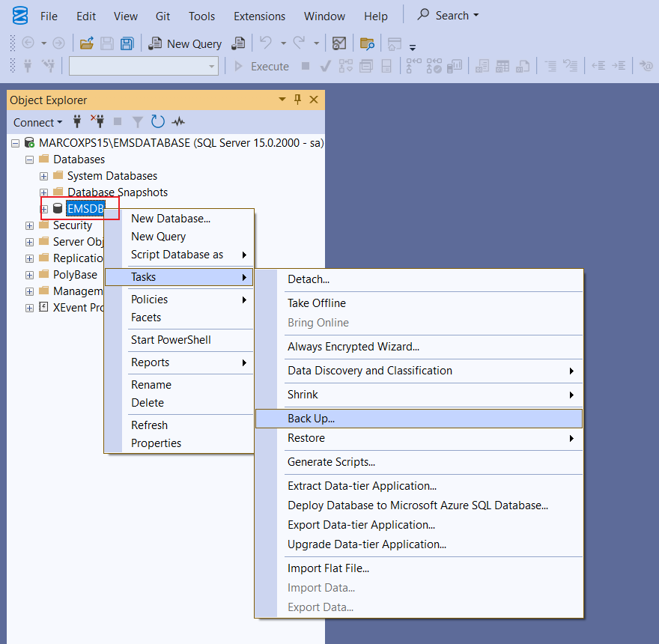Click the Find in Files toolbar icon

click(x=367, y=43)
